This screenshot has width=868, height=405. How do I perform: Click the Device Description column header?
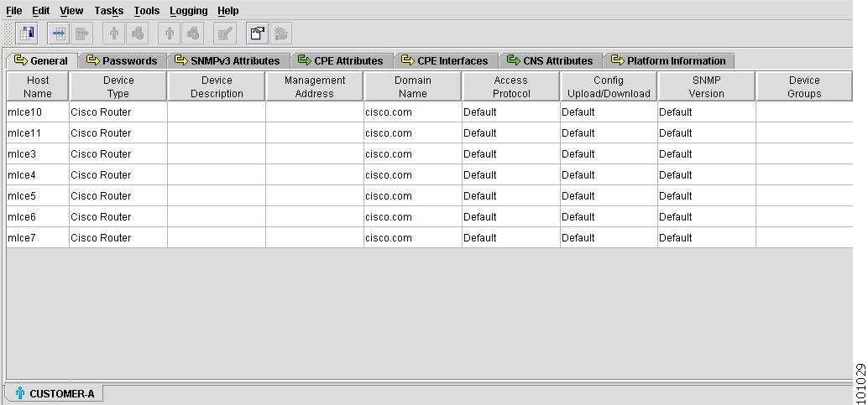(217, 87)
